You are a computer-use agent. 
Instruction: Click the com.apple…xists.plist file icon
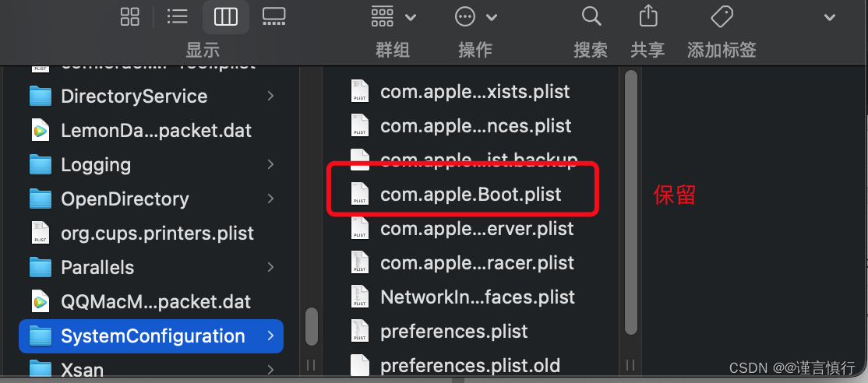[360, 91]
